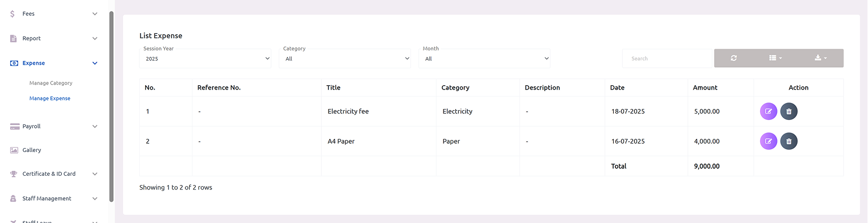Open the export download dropdown icon
This screenshot has height=223, width=868.
(x=820, y=58)
